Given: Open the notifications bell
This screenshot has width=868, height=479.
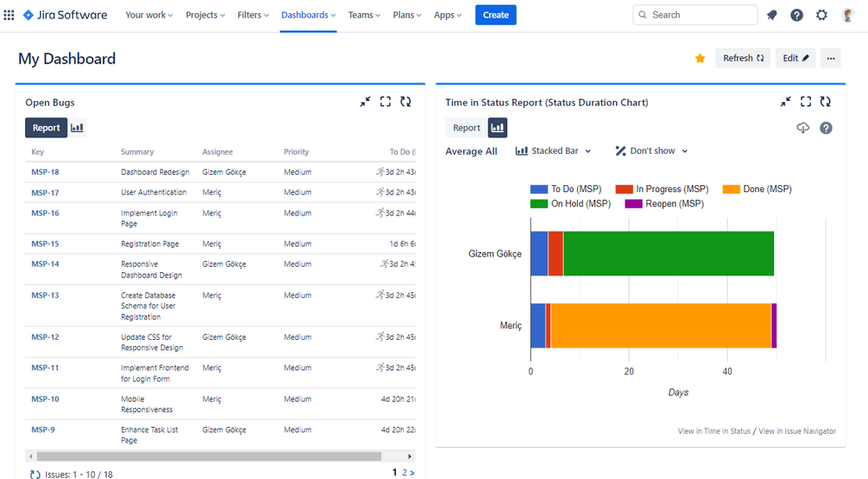Looking at the screenshot, I should [x=772, y=15].
